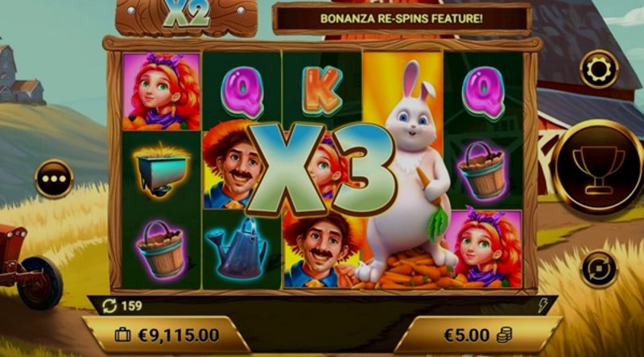644x357 pixels.
Task: Select the X2 multiplier wooden sign
Action: [186, 16]
